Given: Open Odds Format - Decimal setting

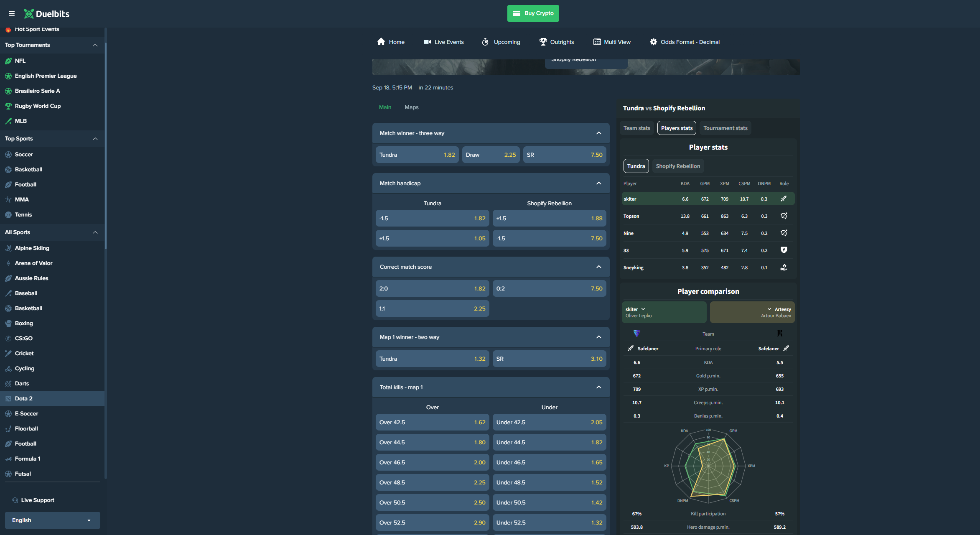Looking at the screenshot, I should coord(685,42).
